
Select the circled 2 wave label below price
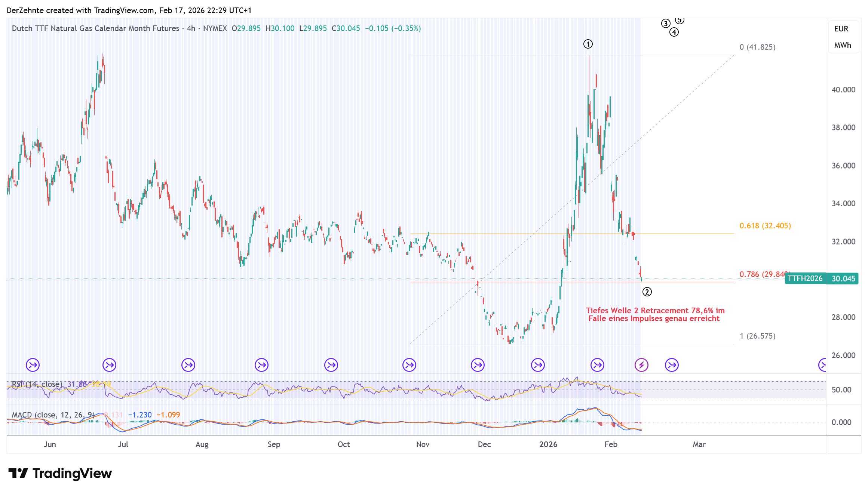click(x=647, y=292)
